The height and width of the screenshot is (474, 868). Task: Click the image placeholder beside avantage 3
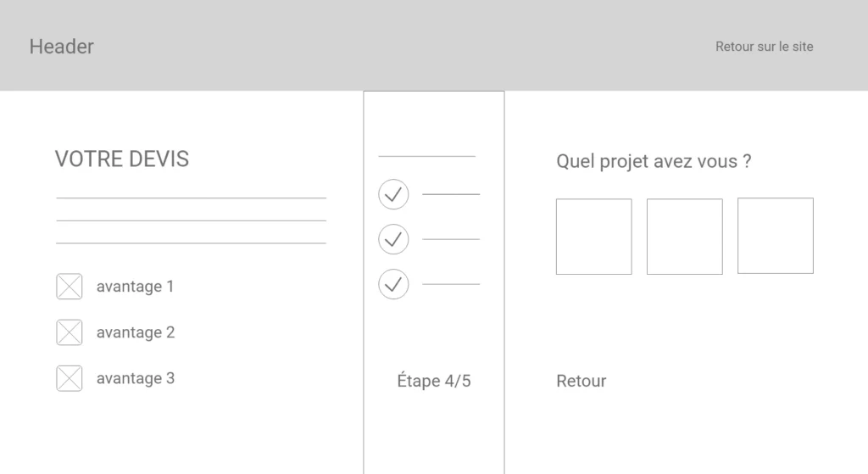click(70, 378)
